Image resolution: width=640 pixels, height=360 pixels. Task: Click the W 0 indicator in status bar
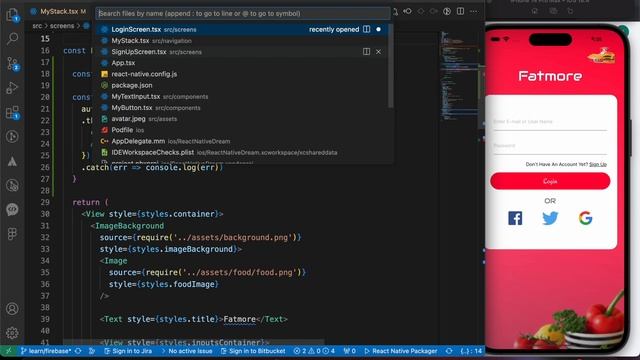coord(349,351)
